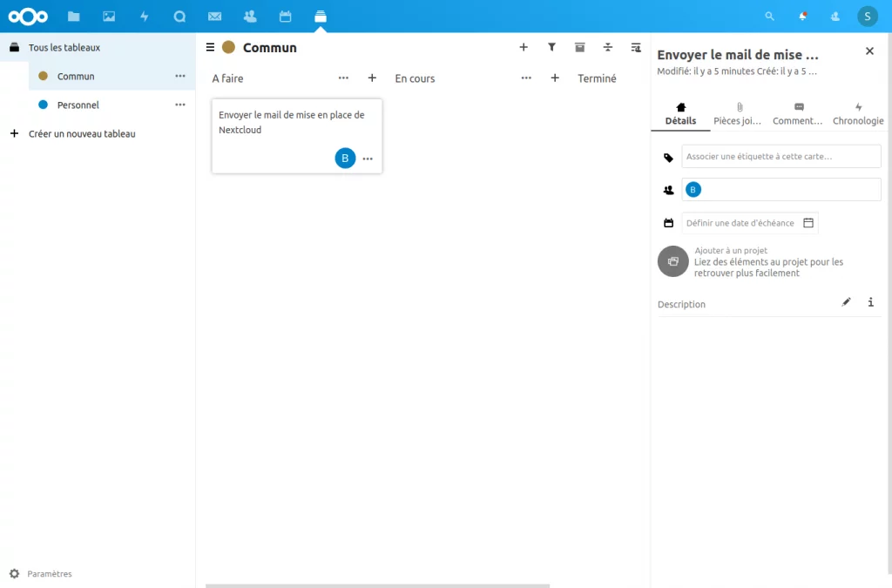Click the horizontal board scrollbar
The image size is (892, 588).
pos(378,585)
